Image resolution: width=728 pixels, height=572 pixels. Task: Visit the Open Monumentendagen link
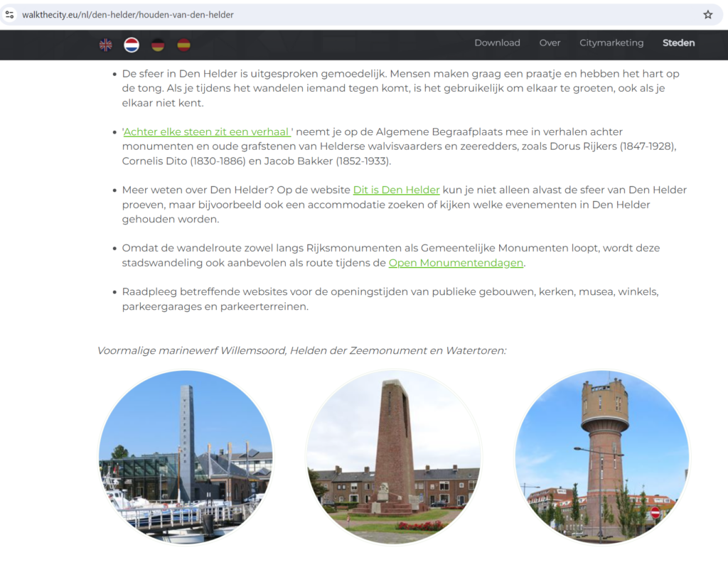(456, 263)
